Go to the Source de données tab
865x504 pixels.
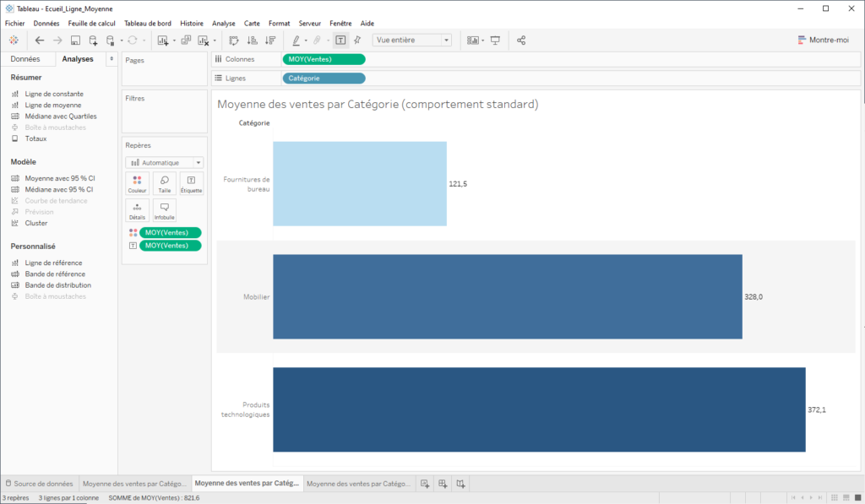(39, 484)
